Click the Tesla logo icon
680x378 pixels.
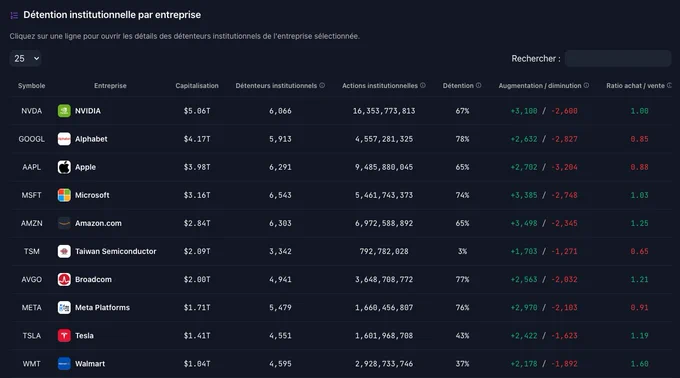click(x=64, y=336)
